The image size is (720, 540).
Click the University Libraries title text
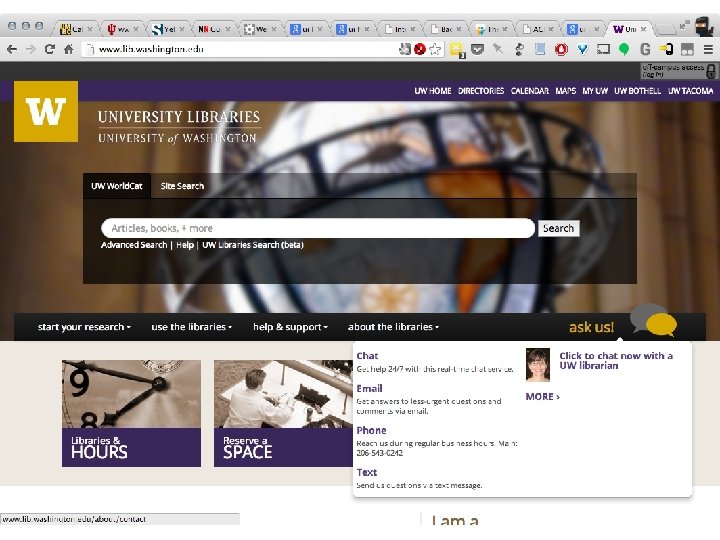click(179, 117)
